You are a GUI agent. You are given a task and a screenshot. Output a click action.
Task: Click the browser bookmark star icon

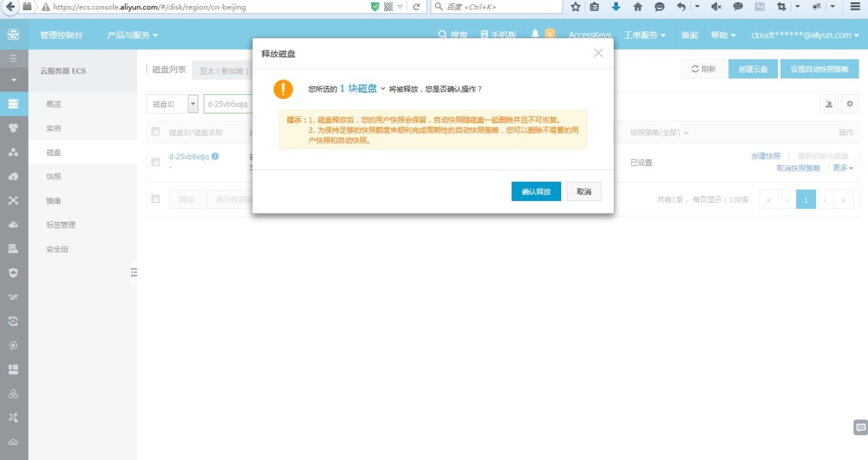(575, 7)
